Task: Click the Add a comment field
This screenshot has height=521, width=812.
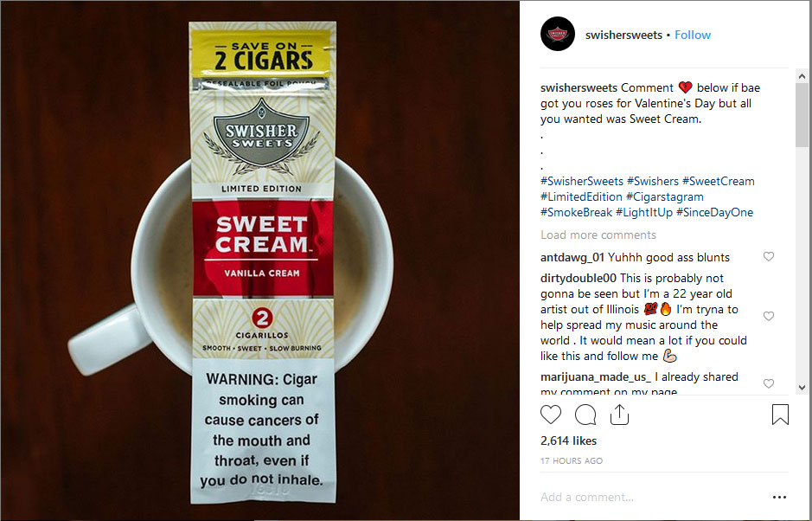Action: pos(653,497)
